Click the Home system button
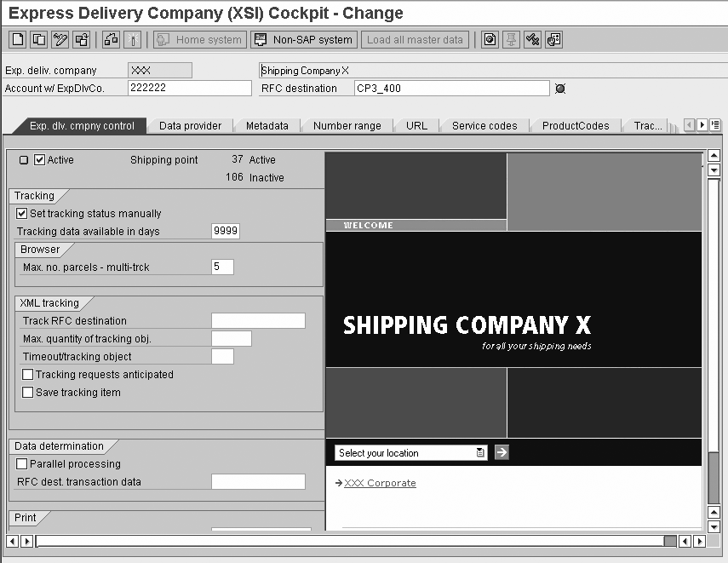The image size is (728, 563). click(199, 39)
